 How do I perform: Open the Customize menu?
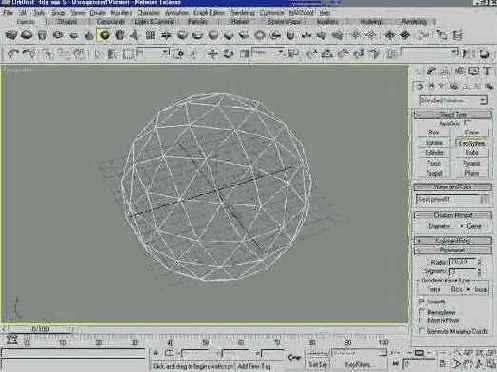pos(272,13)
